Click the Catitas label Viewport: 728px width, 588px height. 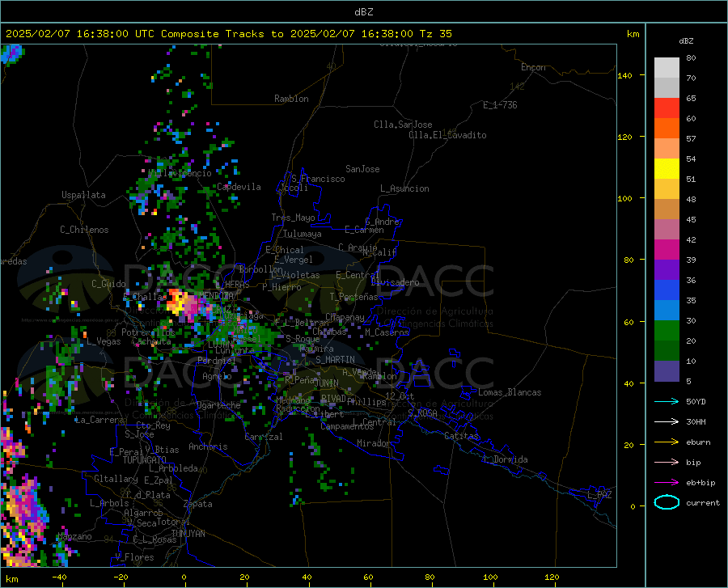(461, 436)
